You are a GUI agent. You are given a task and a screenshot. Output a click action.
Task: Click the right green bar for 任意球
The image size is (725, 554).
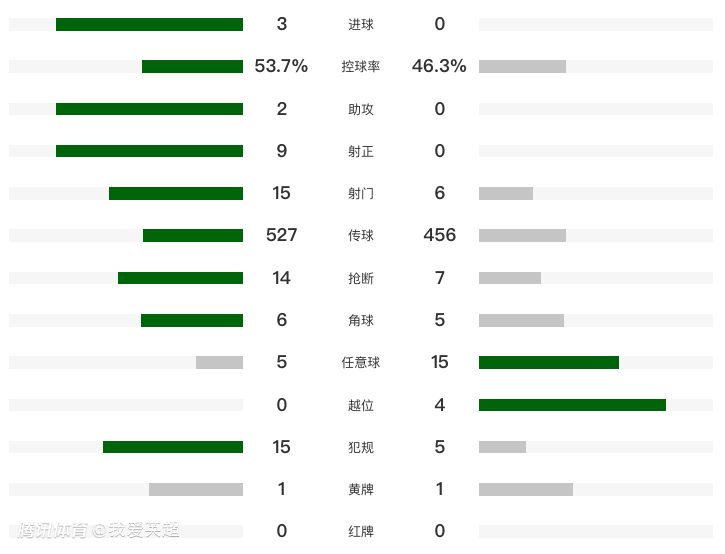pyautogui.click(x=549, y=362)
